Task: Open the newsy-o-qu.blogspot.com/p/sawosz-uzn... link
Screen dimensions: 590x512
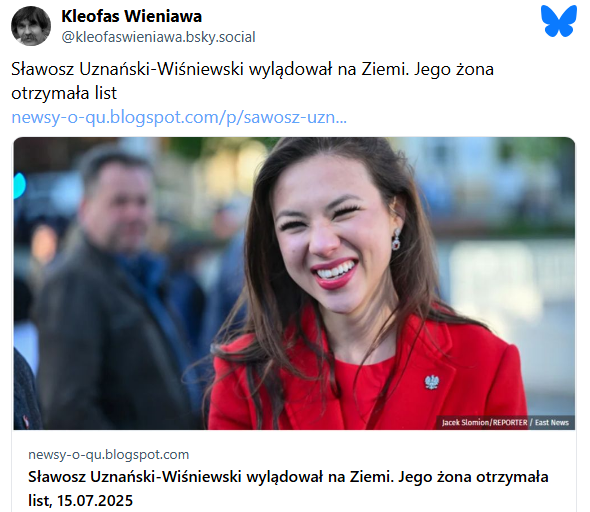Action: click(179, 117)
